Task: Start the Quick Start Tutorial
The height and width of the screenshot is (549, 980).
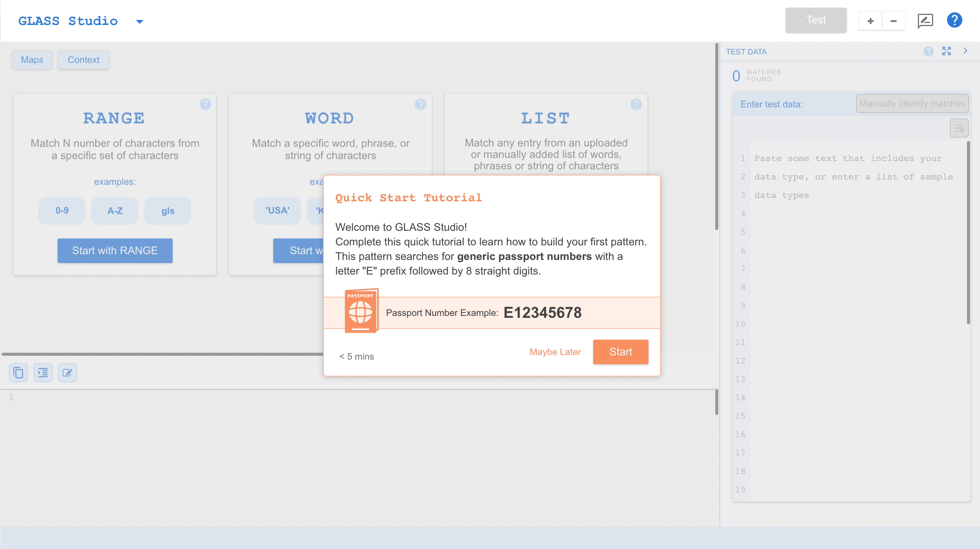Action: (x=620, y=352)
